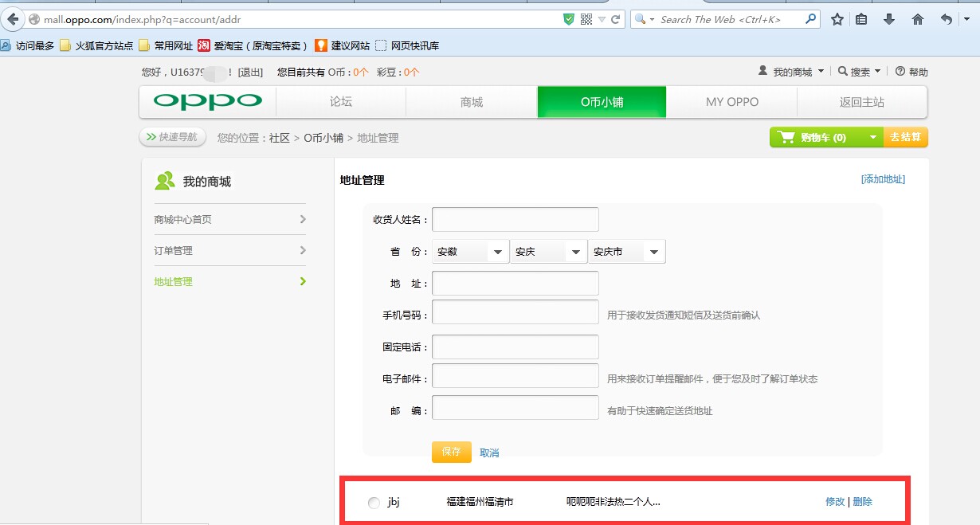This screenshot has width=980, height=525.
Task: Click the bookmark star icon
Action: click(x=837, y=19)
